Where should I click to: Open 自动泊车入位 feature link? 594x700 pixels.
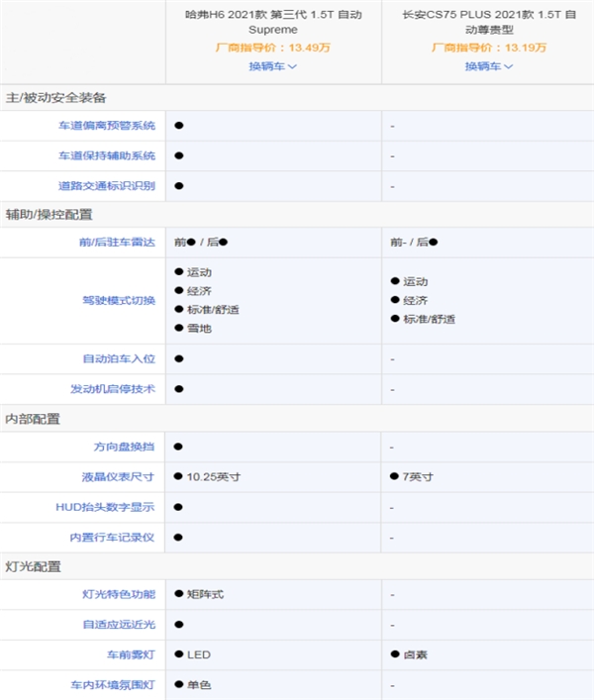(119, 358)
